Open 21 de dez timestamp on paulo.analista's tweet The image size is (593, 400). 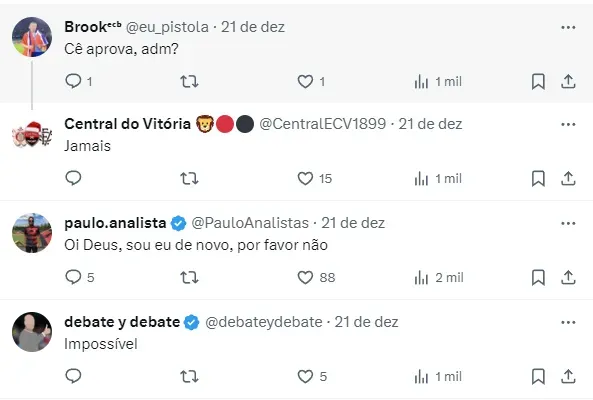click(x=353, y=223)
